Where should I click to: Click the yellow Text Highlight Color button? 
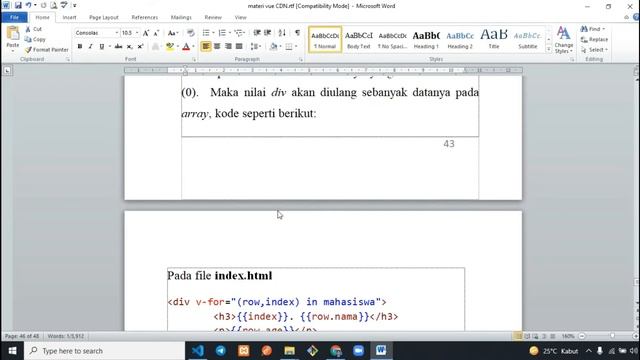[170, 47]
